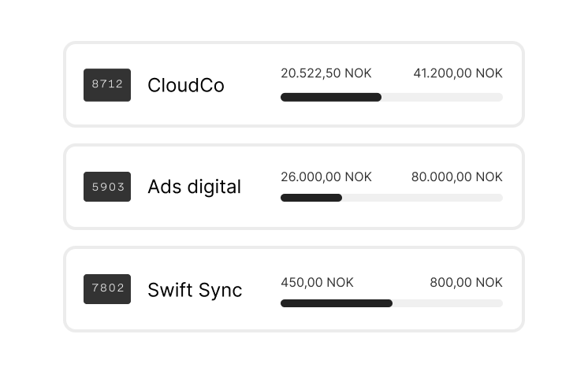588x375 pixels.
Task: Click the filled part of Ads digital's progress bar
Action: click(x=311, y=198)
